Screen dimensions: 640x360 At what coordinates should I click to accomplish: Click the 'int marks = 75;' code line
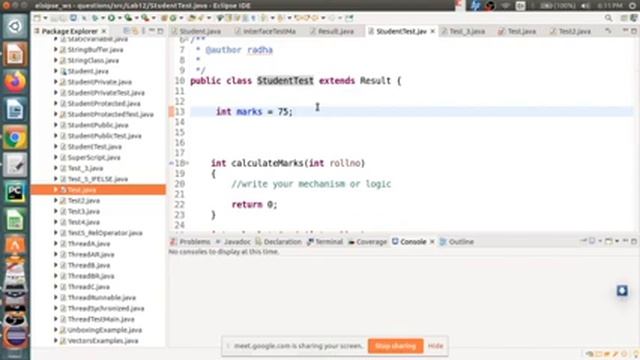(x=254, y=111)
